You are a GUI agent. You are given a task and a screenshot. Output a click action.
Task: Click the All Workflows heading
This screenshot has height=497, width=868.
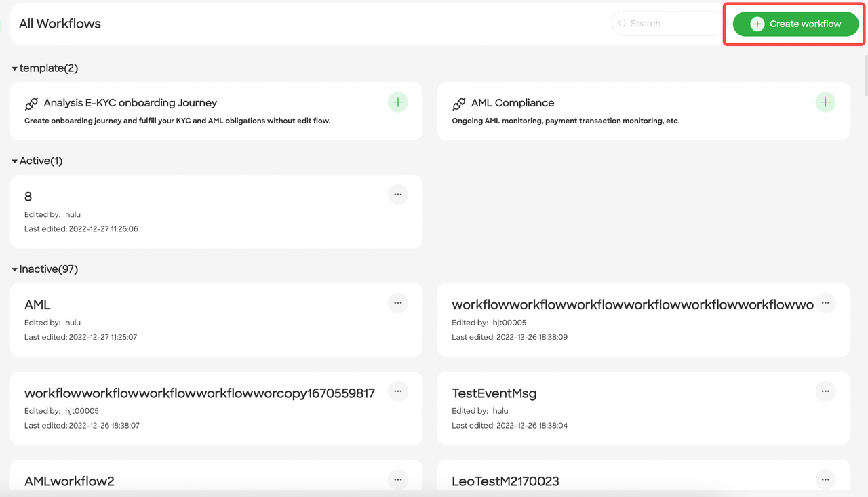[60, 23]
